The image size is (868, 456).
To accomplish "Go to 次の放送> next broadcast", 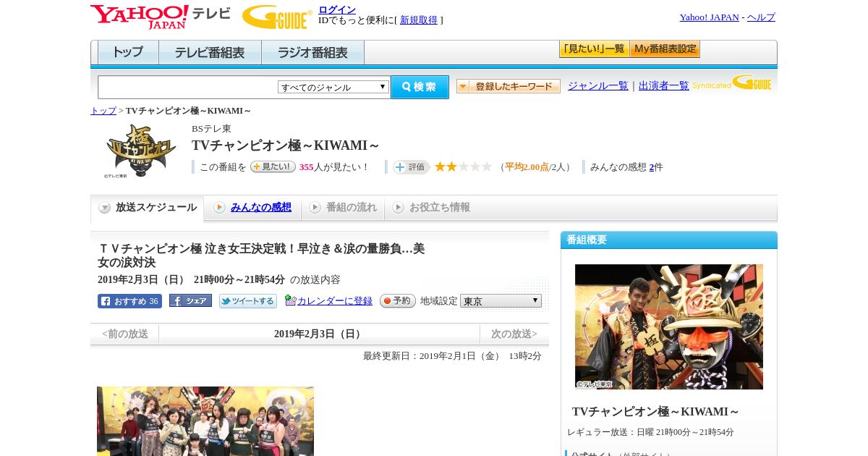I will [x=514, y=334].
